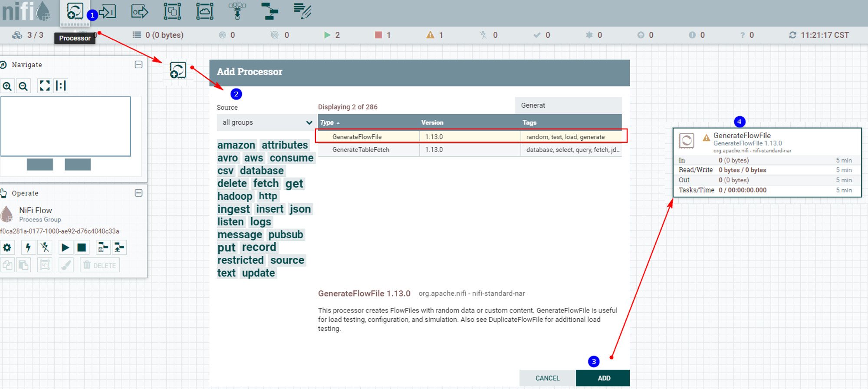868x389 pixels.
Task: Click the CANCEL button
Action: click(548, 378)
